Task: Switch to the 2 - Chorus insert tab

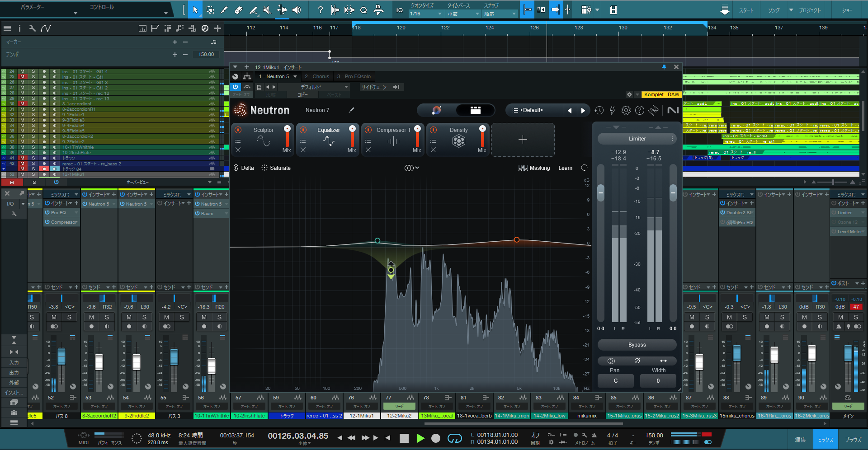Action: pyautogui.click(x=317, y=76)
